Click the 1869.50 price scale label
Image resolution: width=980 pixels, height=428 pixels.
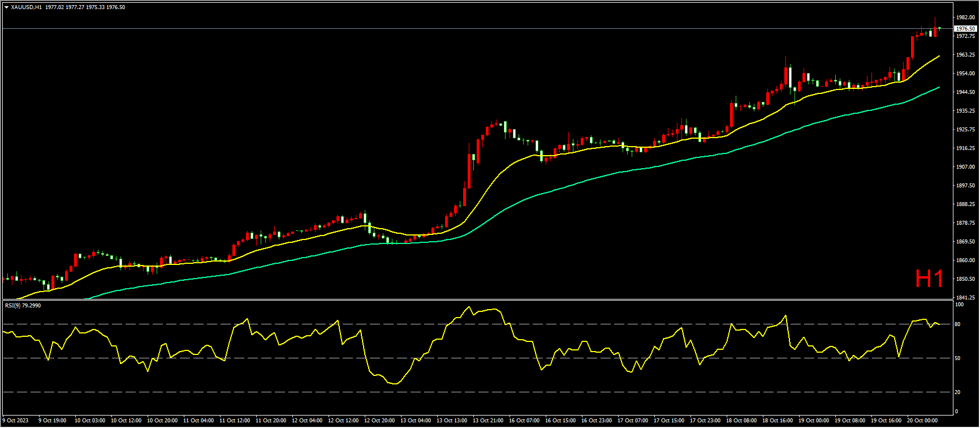point(965,242)
